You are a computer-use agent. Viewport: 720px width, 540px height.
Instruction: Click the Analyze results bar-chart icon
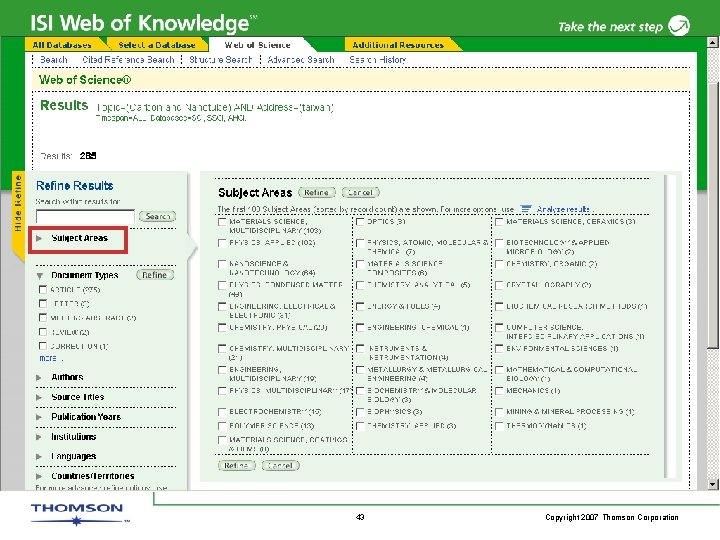526,209
